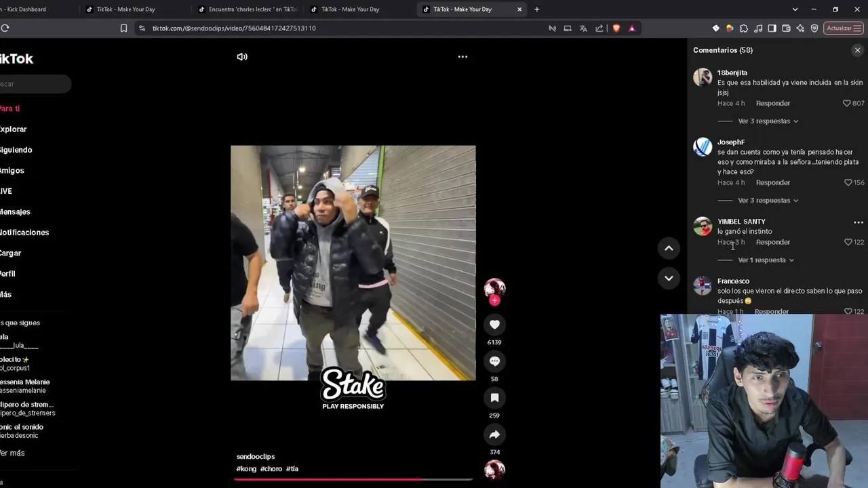This screenshot has height=488, width=868.
Task: Close the active TikTok tab
Action: pyautogui.click(x=520, y=9)
